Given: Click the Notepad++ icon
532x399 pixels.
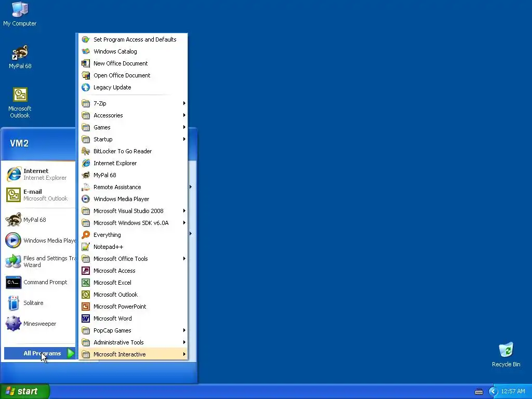Looking at the screenshot, I should (86, 247).
